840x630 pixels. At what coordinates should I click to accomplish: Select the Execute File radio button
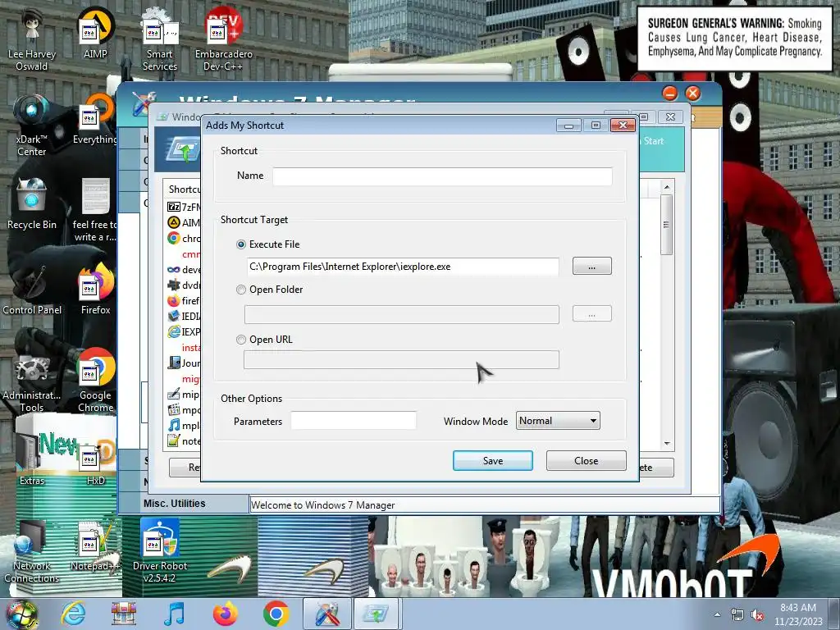(x=241, y=244)
